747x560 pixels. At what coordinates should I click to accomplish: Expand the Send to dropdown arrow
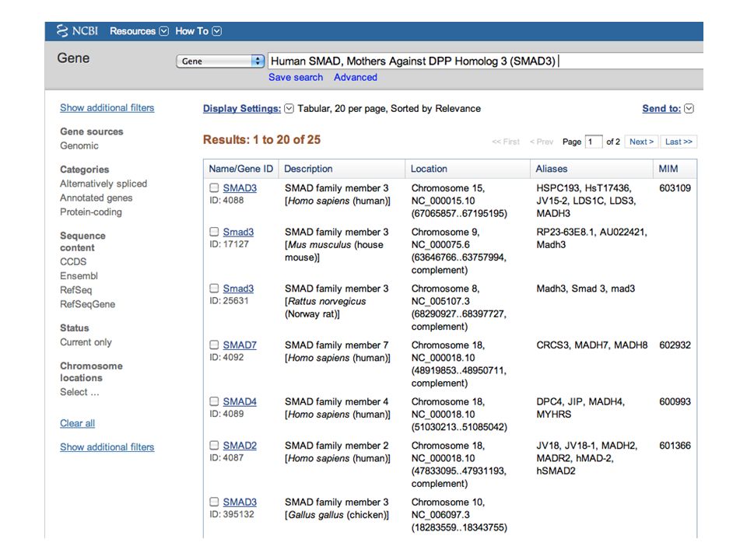pos(689,109)
